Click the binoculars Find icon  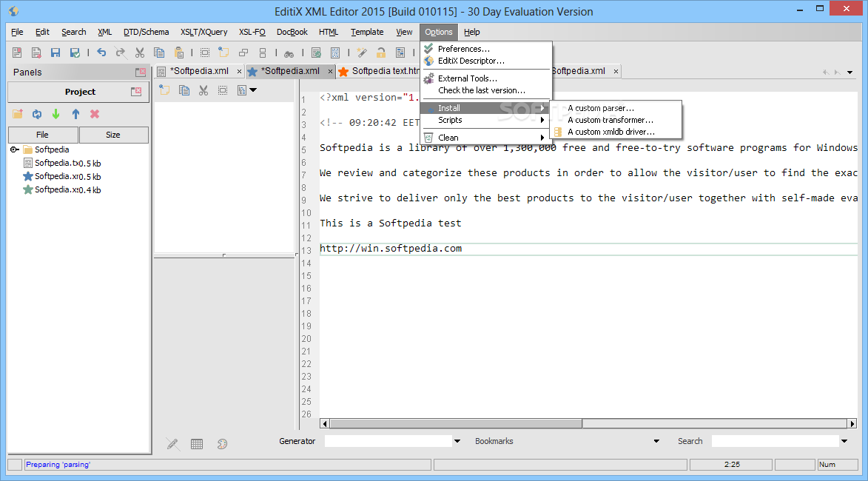click(289, 54)
